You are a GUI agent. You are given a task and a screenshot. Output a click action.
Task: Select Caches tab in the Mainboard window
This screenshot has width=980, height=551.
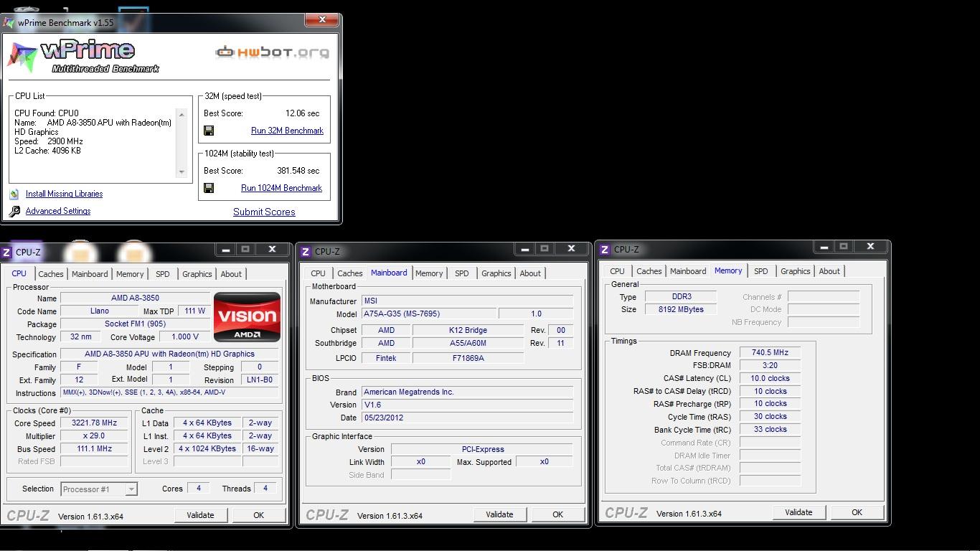click(x=350, y=273)
